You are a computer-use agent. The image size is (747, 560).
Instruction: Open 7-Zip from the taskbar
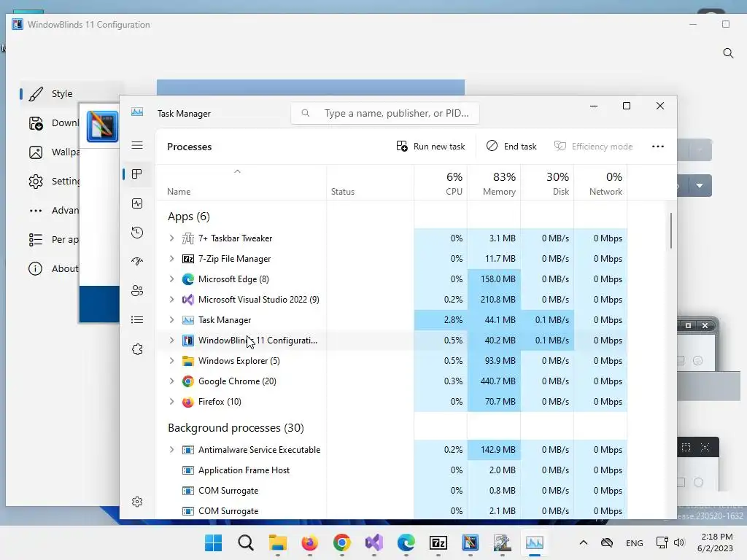coord(438,542)
